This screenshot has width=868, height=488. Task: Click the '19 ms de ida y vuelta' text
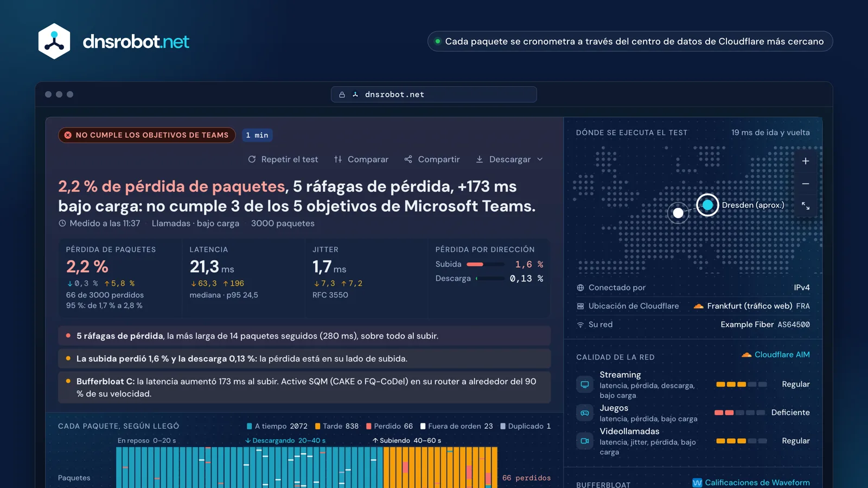(770, 133)
